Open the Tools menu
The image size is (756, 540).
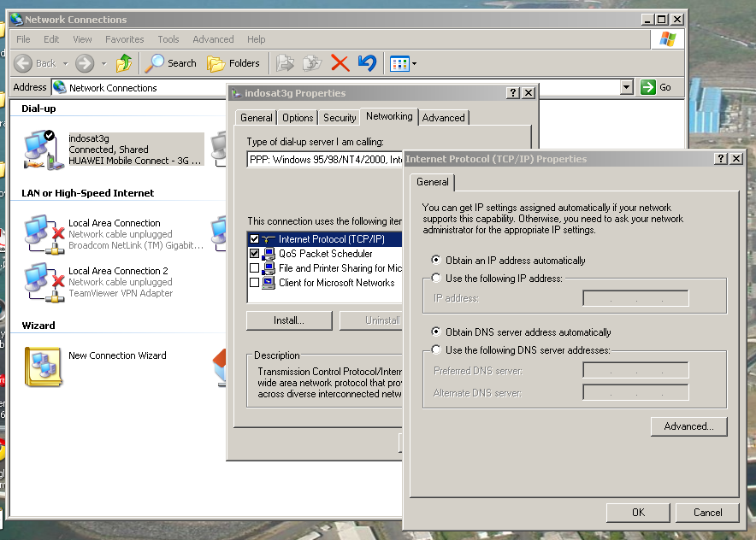[x=168, y=39]
